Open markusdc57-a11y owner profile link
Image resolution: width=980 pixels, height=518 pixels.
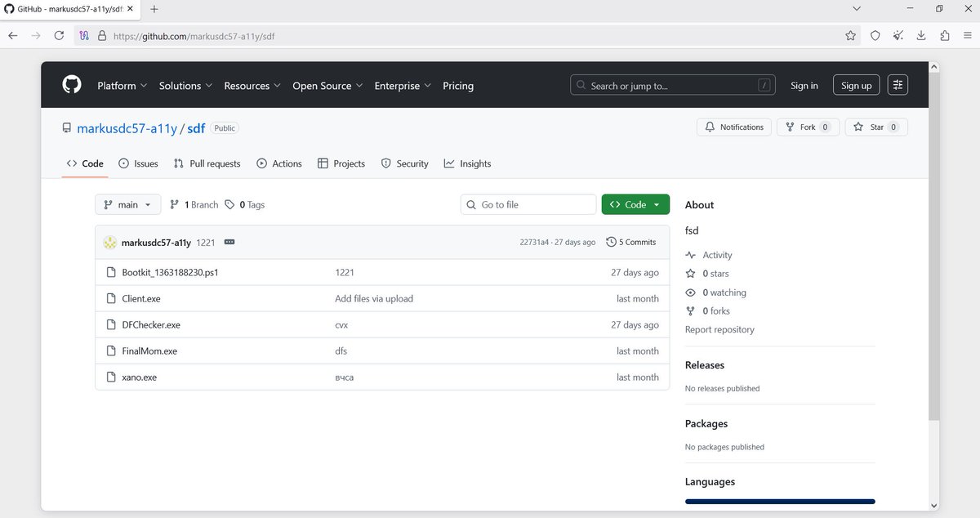point(127,128)
